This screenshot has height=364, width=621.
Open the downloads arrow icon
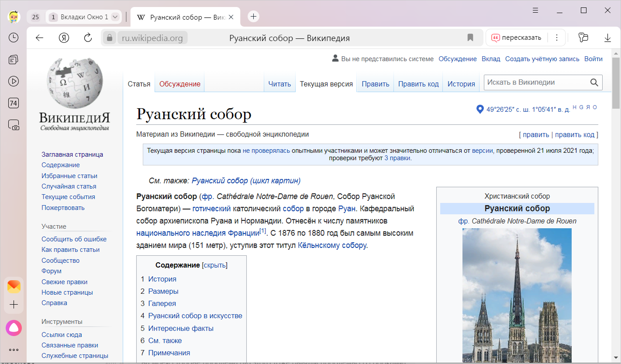(x=607, y=38)
